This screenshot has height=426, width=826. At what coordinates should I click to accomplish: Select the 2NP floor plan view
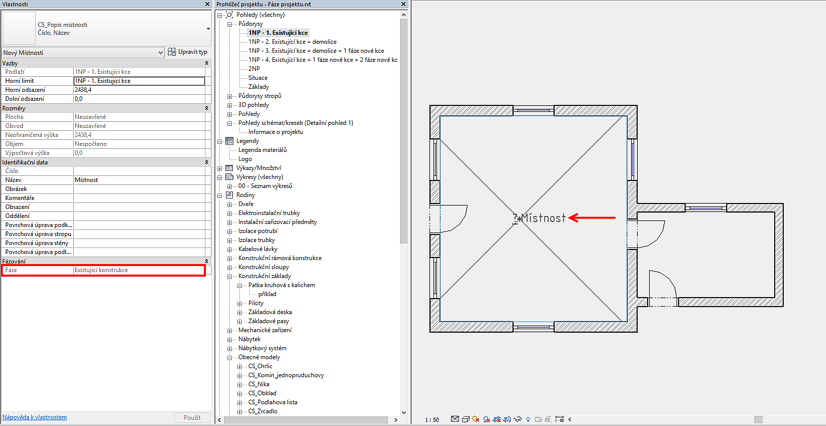pos(254,69)
